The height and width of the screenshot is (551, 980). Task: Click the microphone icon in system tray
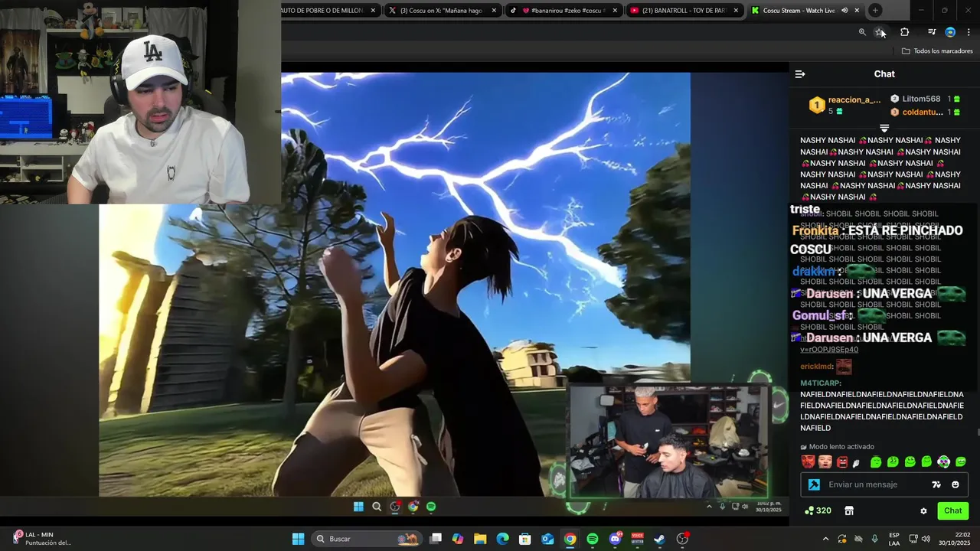874,539
